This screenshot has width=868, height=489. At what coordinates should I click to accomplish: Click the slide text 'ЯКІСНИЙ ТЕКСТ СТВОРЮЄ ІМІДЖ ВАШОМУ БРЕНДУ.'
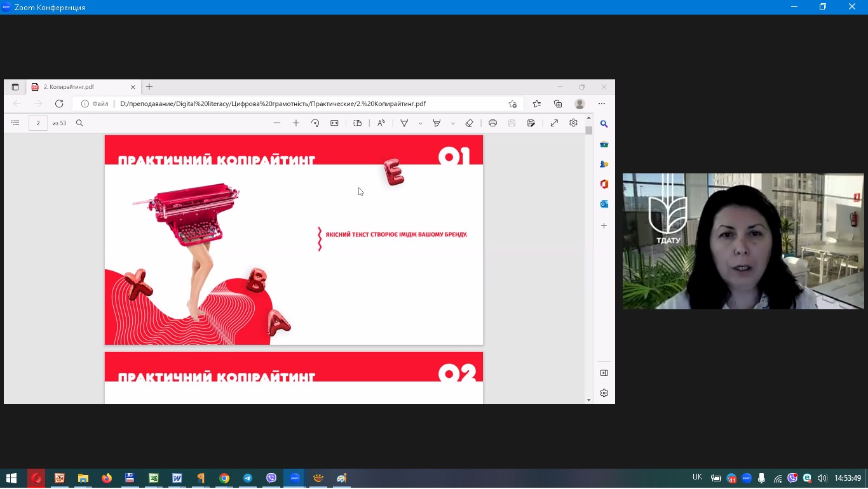(x=397, y=235)
